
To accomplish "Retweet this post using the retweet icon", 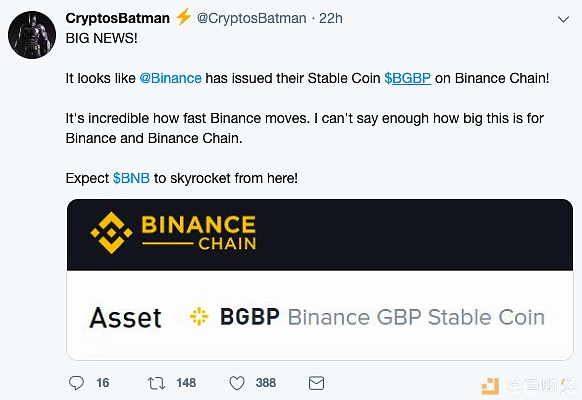I will click(156, 383).
